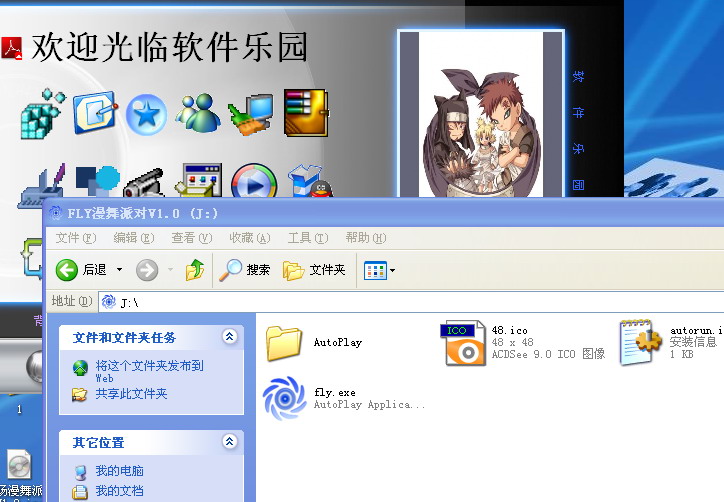Open the computer cleanup brush icon
The width and height of the screenshot is (724, 502).
251,114
